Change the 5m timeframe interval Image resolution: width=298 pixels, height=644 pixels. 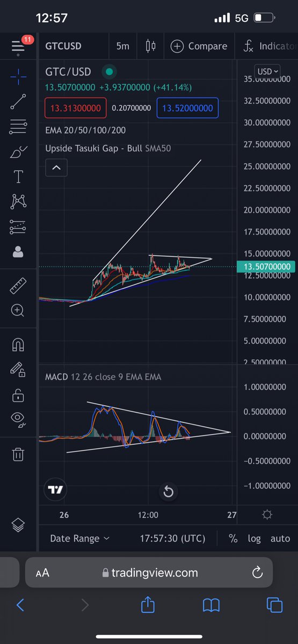(123, 46)
